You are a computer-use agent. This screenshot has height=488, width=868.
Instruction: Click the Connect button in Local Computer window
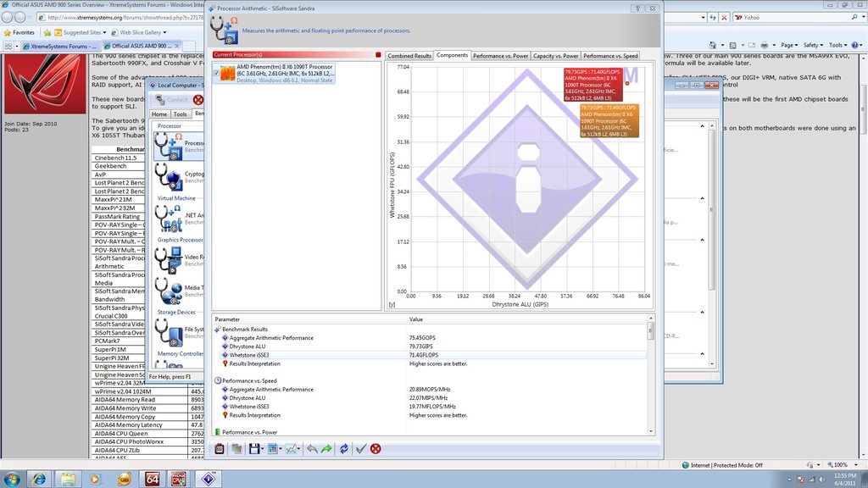coord(171,100)
